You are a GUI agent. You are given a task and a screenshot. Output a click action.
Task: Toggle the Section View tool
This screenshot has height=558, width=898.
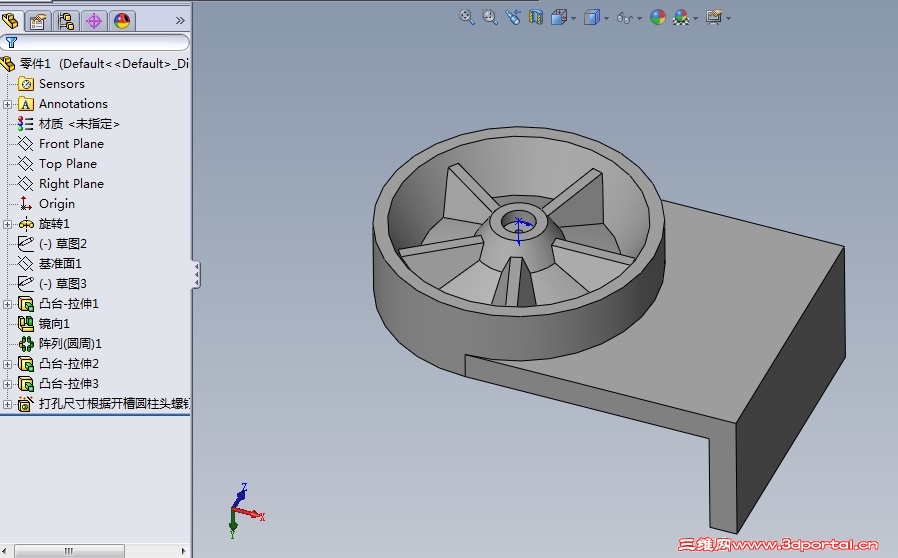pyautogui.click(x=535, y=17)
